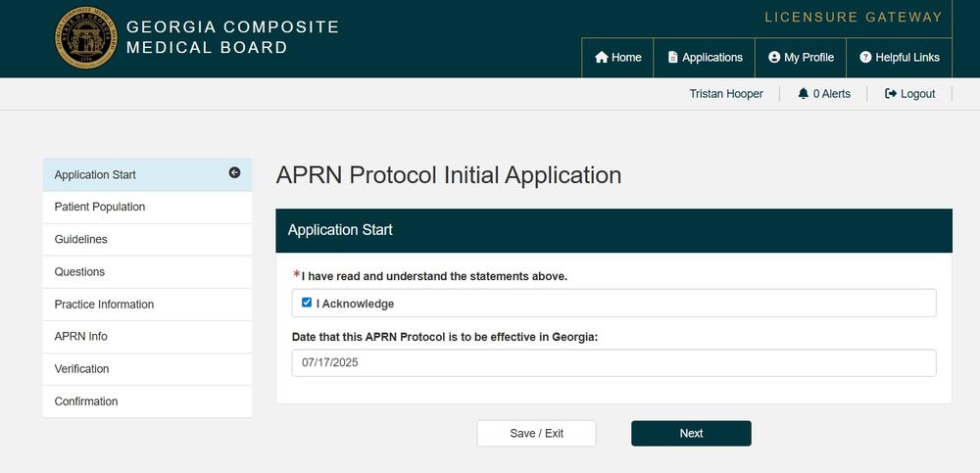Open the Home menu item
The height and width of the screenshot is (473, 980).
pyautogui.click(x=617, y=58)
